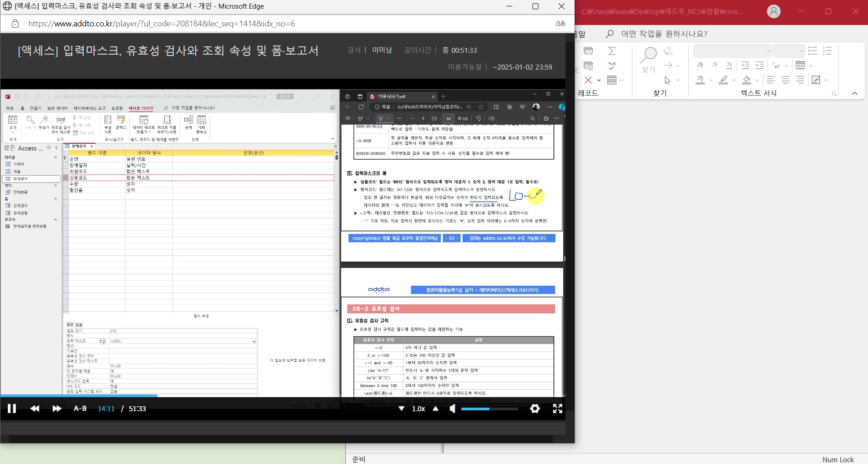868x464 pixels.
Task: Collapse the Access ribbon
Action: 854,93
